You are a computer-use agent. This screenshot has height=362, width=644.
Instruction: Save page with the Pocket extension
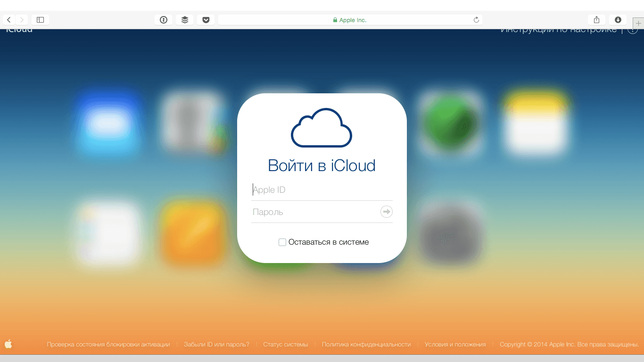[206, 20]
